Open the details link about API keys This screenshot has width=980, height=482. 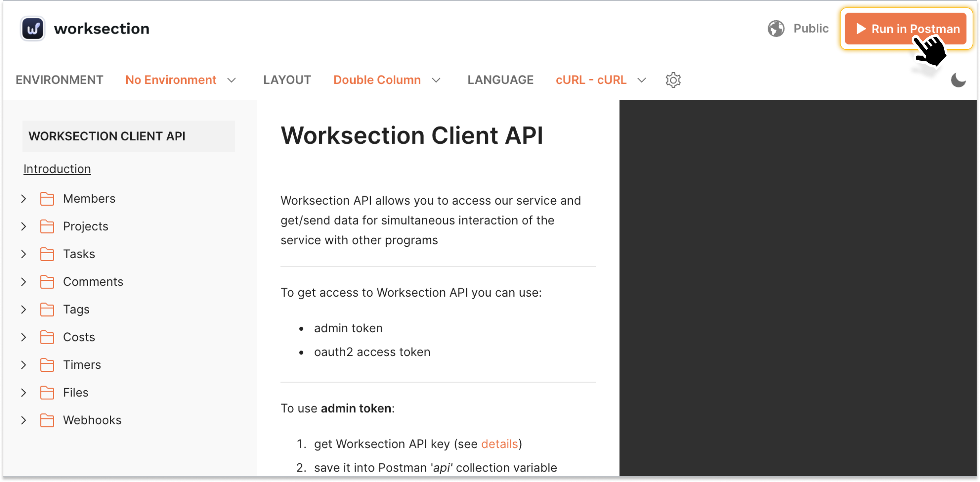coord(500,444)
